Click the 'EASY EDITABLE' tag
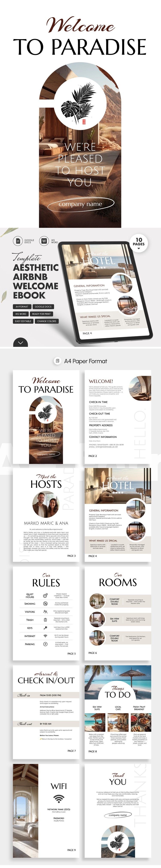The width and height of the screenshot is (161, 868). [x=23, y=321]
